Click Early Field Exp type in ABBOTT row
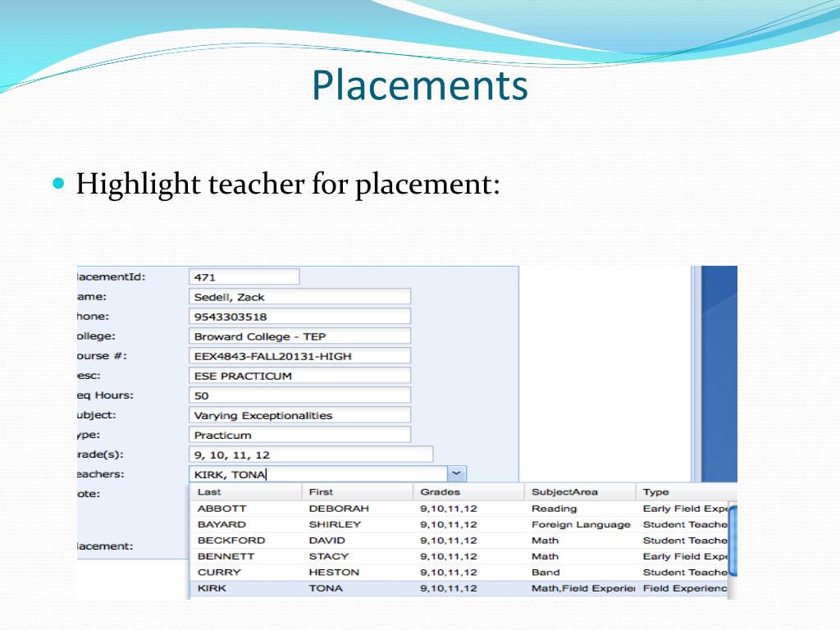This screenshot has width=840, height=630. pos(685,509)
